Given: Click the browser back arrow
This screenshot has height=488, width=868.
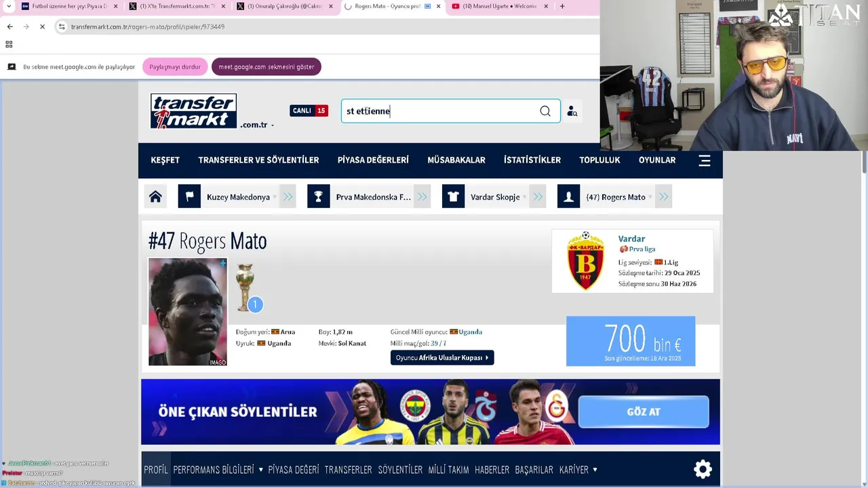Looking at the screenshot, I should (x=9, y=26).
